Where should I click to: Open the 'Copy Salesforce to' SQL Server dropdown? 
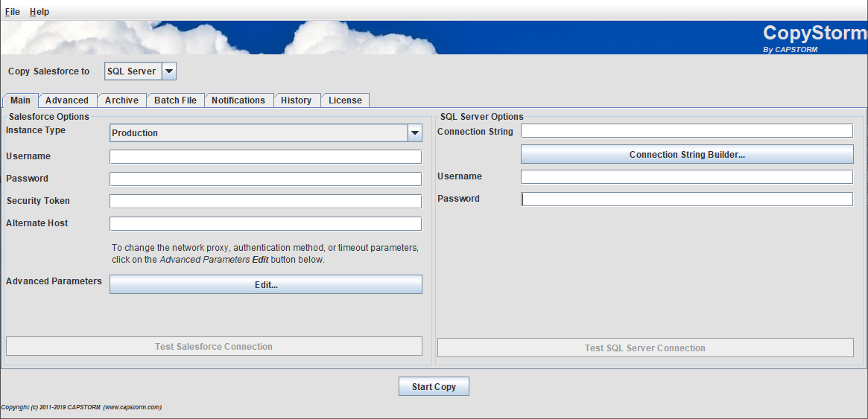click(x=141, y=71)
